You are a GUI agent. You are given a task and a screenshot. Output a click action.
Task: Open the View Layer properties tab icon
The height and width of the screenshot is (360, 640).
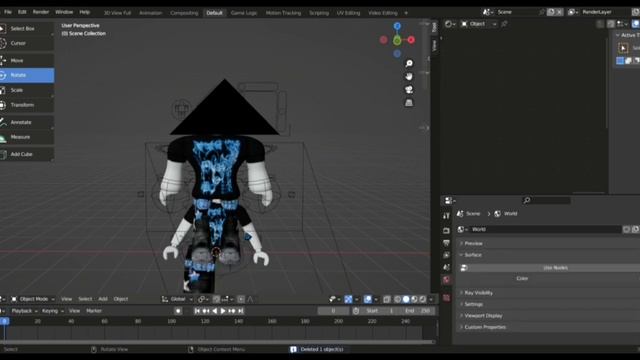(446, 255)
